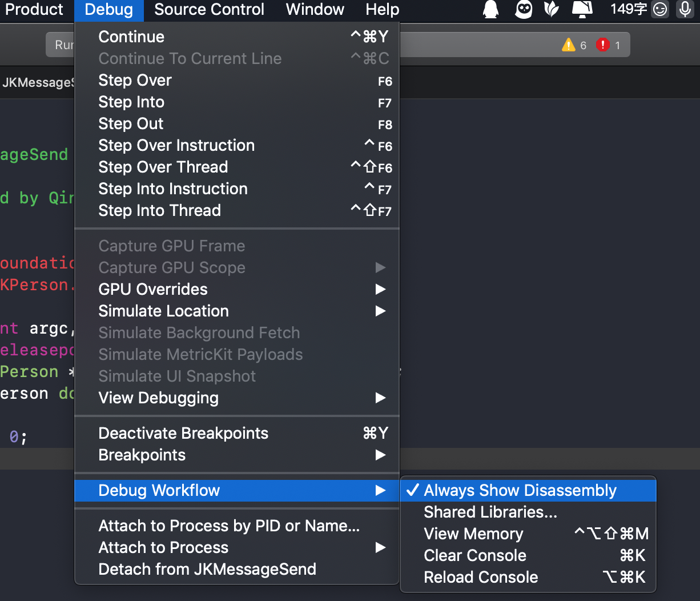Click View Memory in the submenu

pos(473,534)
